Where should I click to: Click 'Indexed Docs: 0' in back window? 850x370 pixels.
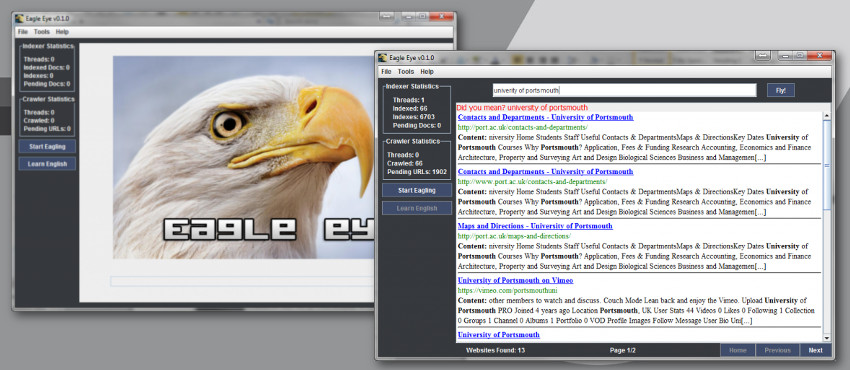47,68
